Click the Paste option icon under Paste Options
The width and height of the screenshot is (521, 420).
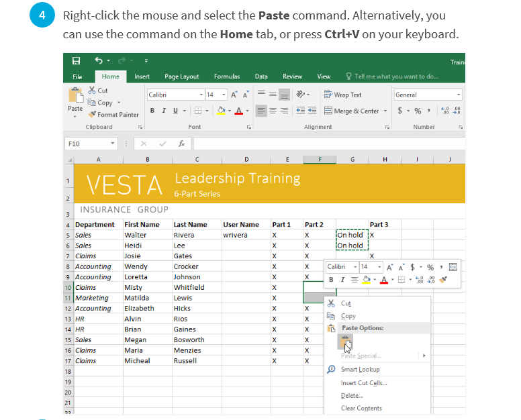coord(345,342)
